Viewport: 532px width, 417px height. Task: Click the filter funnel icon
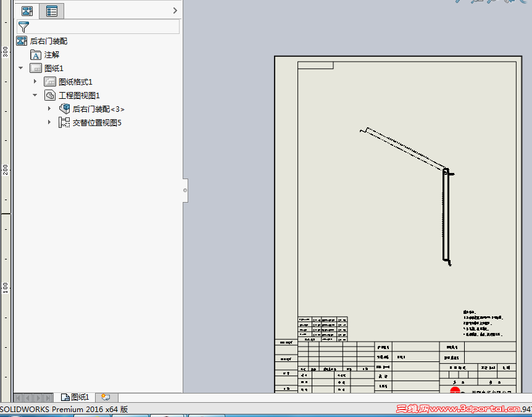click(23, 27)
